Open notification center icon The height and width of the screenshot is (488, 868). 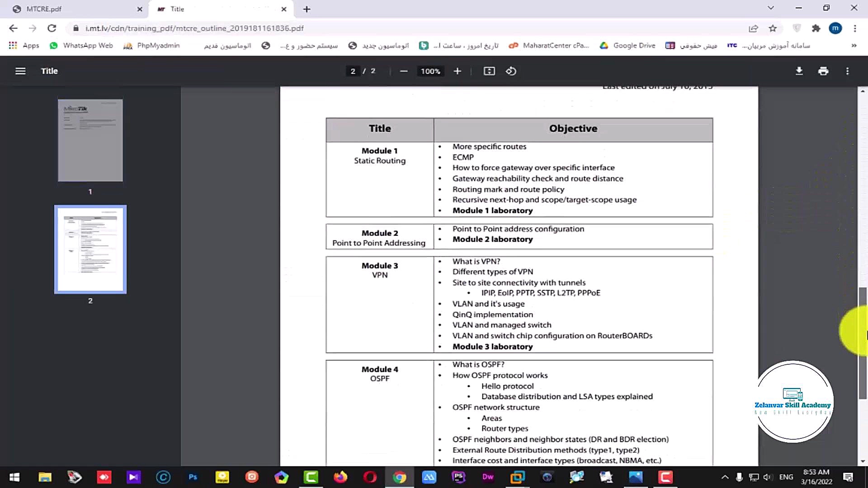click(x=848, y=477)
